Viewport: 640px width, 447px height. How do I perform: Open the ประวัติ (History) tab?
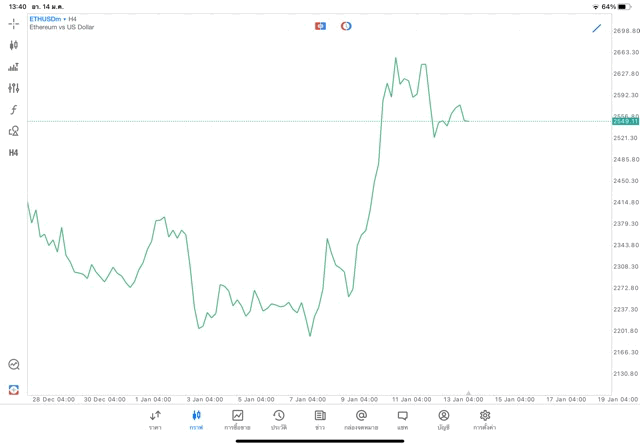coord(279,420)
